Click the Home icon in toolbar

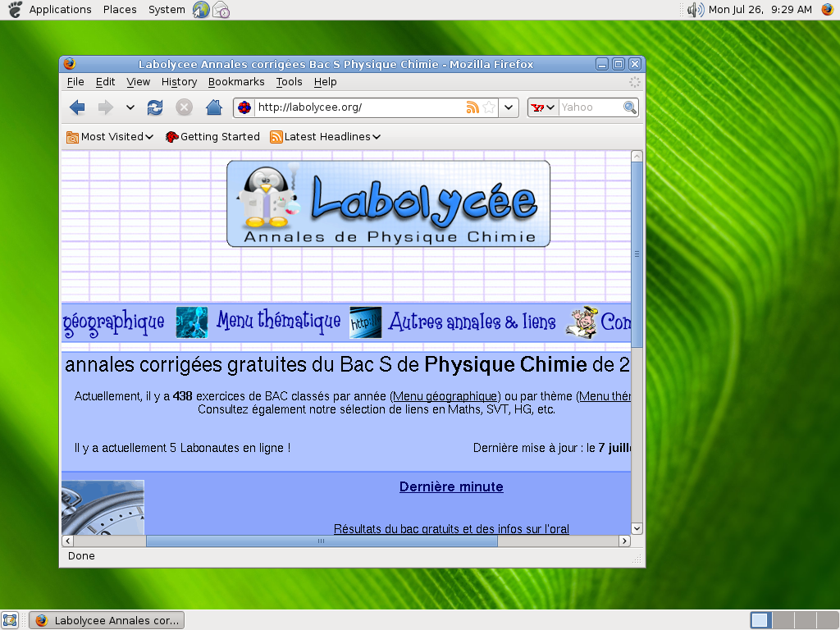213,107
